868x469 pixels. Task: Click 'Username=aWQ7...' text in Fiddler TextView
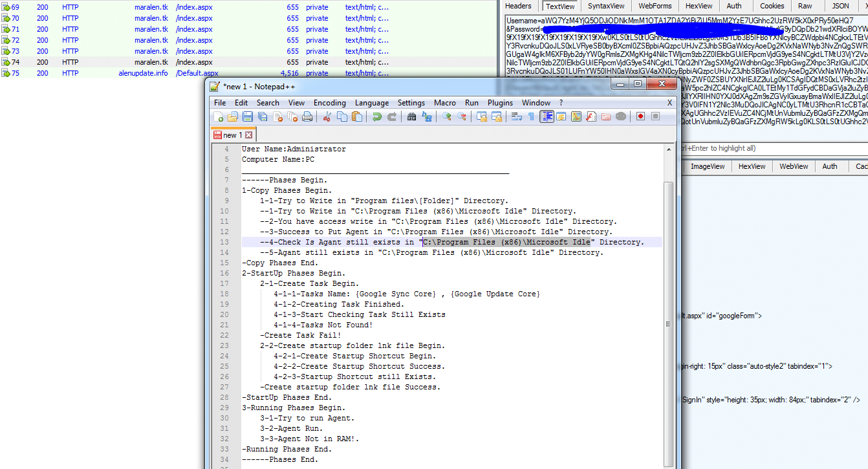pos(679,21)
